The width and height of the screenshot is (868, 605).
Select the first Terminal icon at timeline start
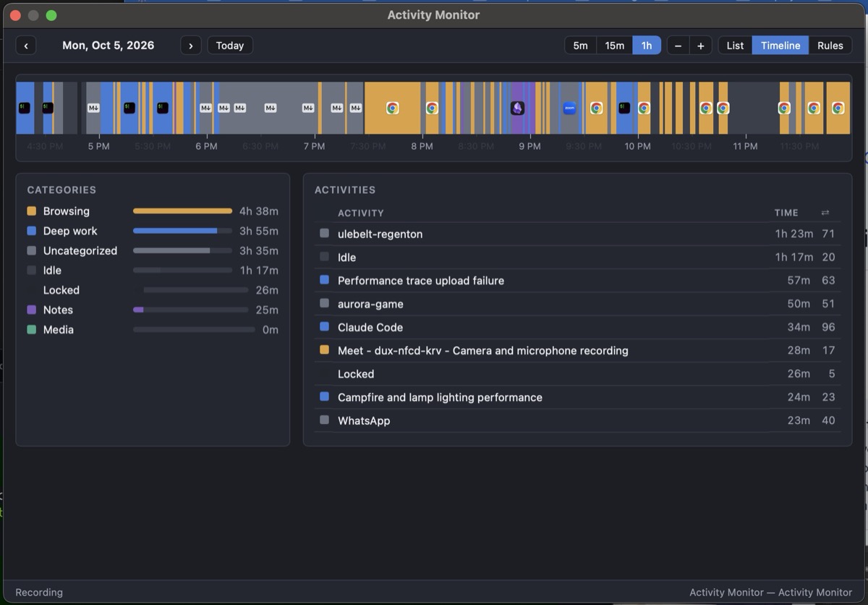pyautogui.click(x=24, y=108)
